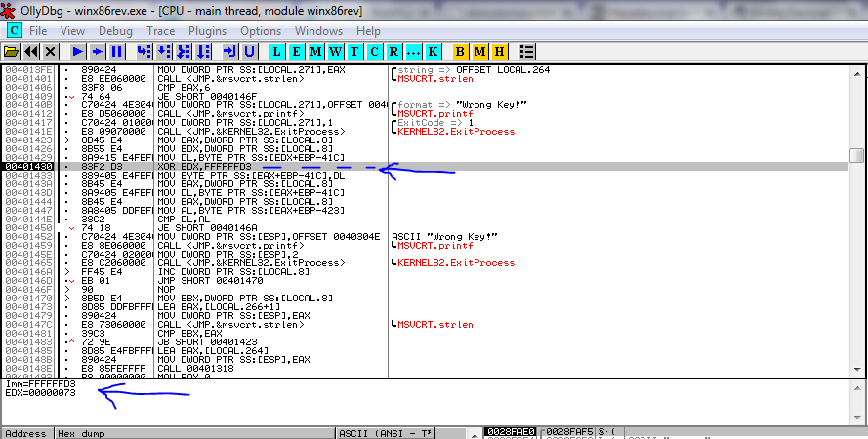Select JB SHORT 00401423 instruction

tap(208, 341)
